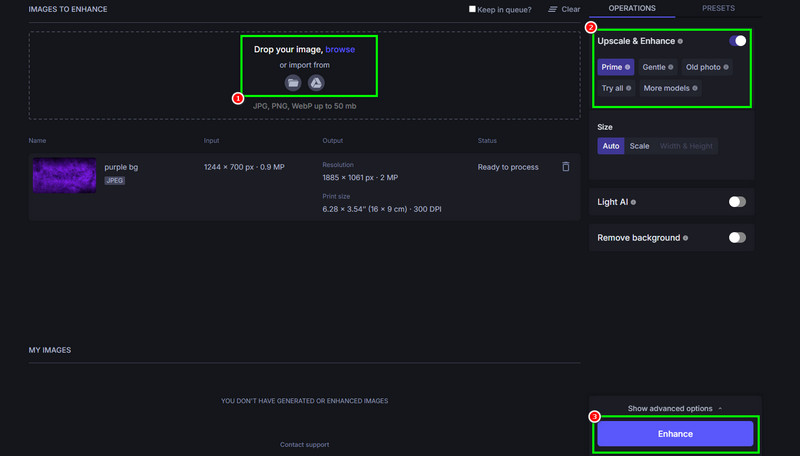Choose the Try all models option
This screenshot has width=800, height=456.
pos(616,88)
